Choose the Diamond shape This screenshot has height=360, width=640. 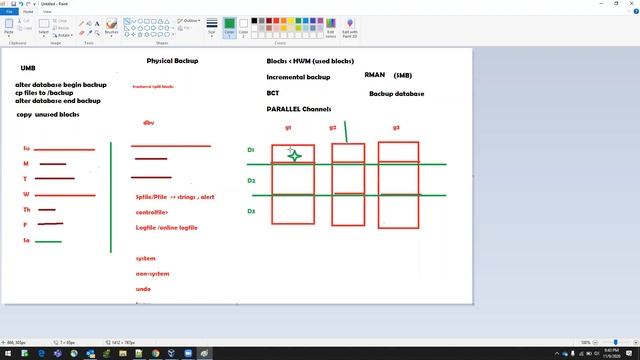(133, 28)
